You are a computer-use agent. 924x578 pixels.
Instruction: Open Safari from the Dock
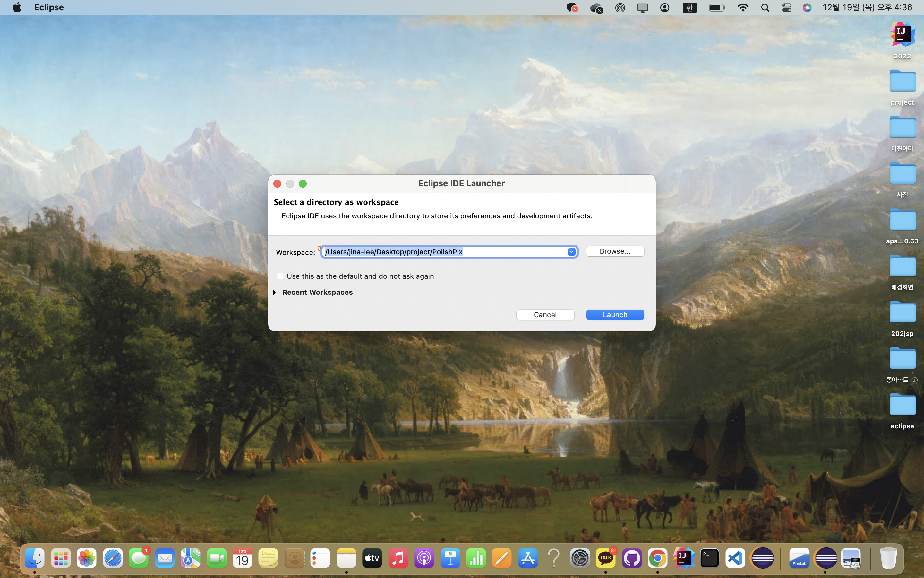pos(113,558)
